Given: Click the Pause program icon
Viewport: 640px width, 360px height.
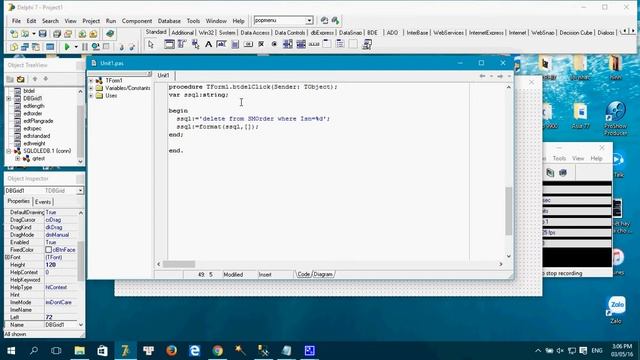Looking at the screenshot, I should coord(84,47).
